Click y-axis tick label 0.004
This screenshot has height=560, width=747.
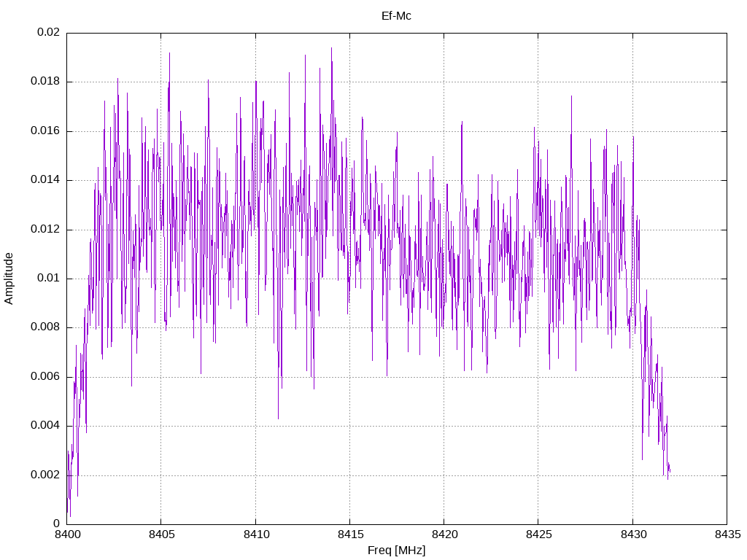click(x=45, y=426)
